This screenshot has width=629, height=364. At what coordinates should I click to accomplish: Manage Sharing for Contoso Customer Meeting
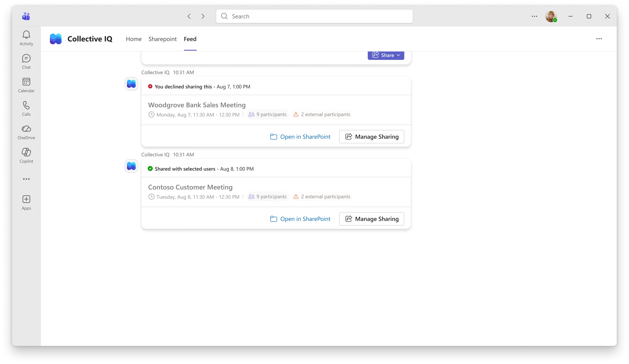pyautogui.click(x=371, y=219)
